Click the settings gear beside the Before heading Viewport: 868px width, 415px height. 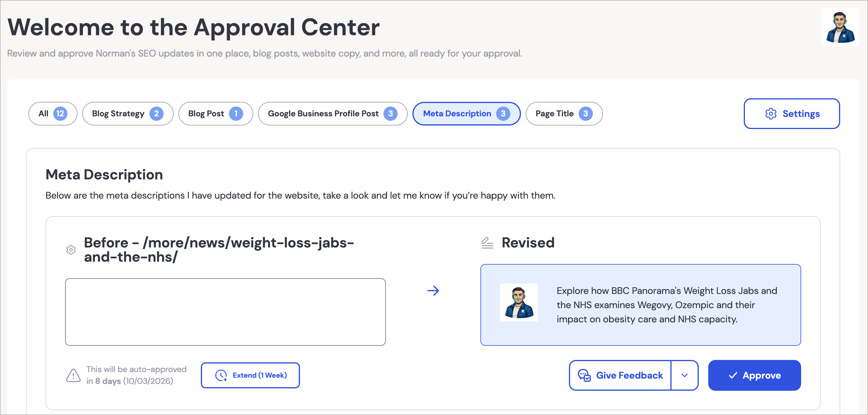click(x=71, y=250)
